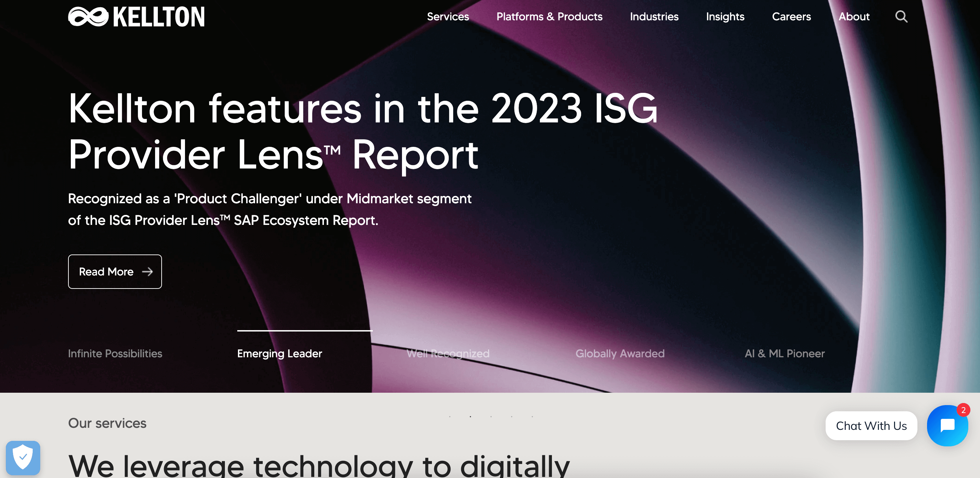Viewport: 980px width, 478px height.
Task: Go to the Careers page
Action: tap(791, 17)
